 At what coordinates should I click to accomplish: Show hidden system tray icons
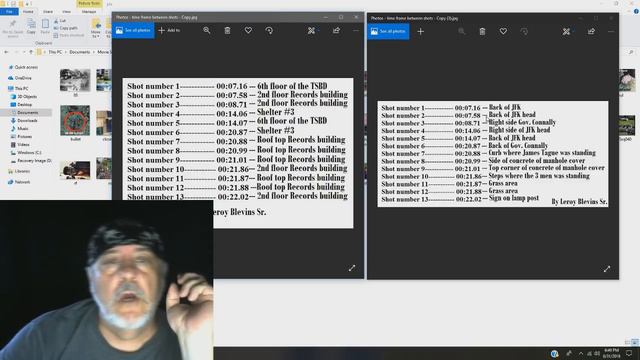tap(580, 353)
